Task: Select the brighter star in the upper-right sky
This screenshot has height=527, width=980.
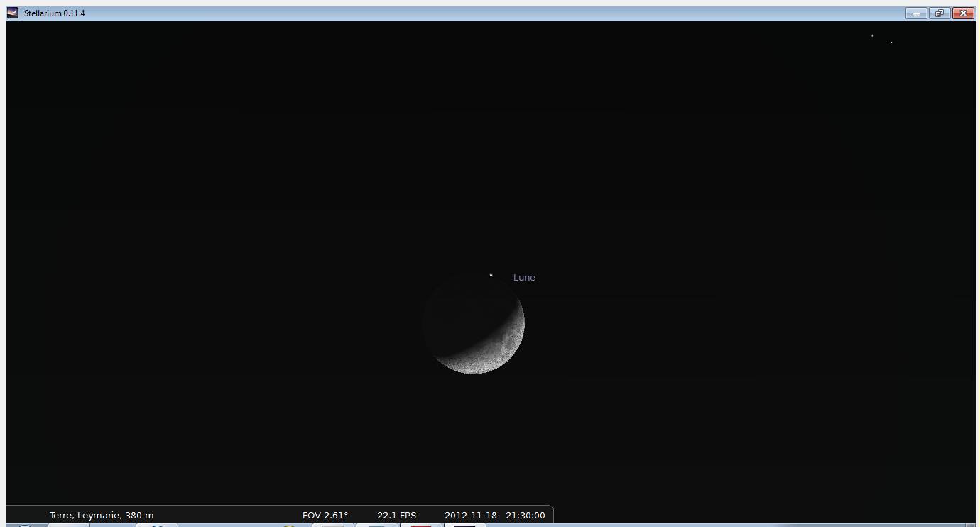Action: pos(872,36)
